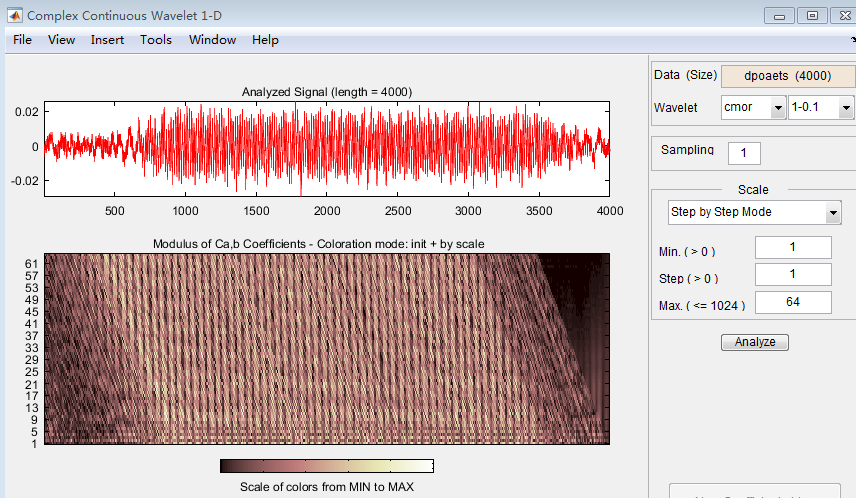The height and width of the screenshot is (498, 856).
Task: Open the Insert menu
Action: pyautogui.click(x=107, y=40)
